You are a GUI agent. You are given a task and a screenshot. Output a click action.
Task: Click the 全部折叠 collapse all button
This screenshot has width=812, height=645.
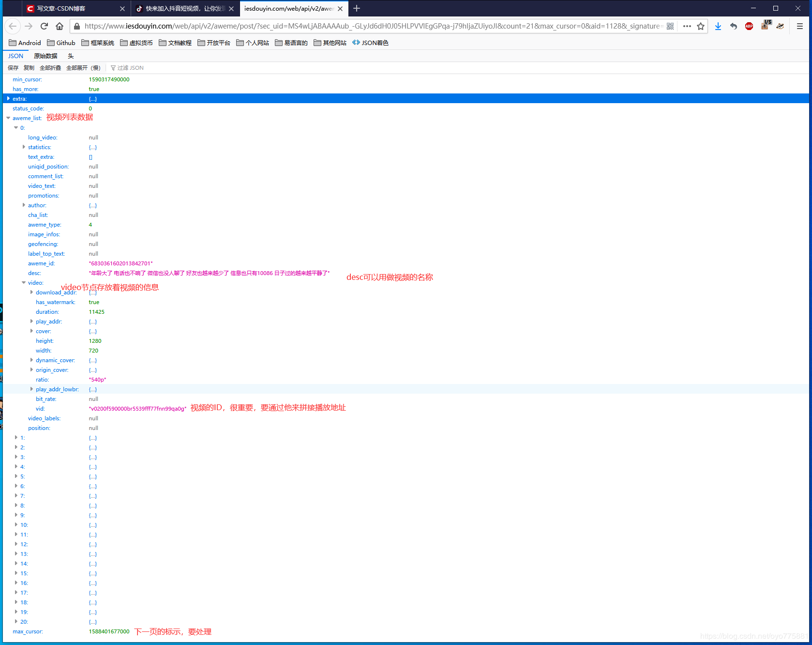50,68
